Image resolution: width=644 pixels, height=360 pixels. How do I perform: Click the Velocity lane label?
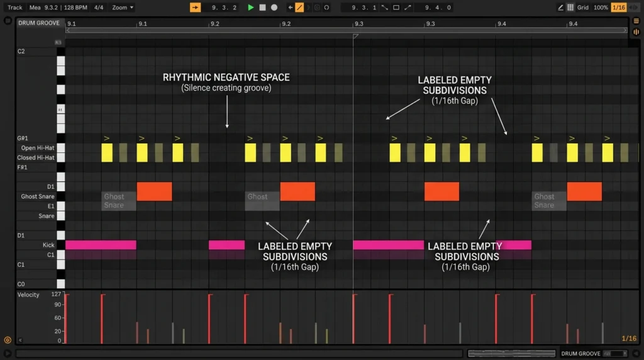point(28,295)
